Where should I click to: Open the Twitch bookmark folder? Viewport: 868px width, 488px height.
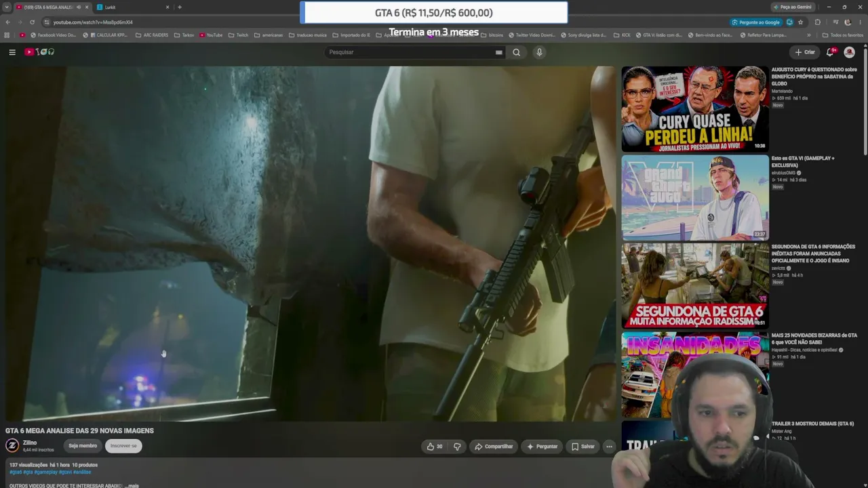239,35
